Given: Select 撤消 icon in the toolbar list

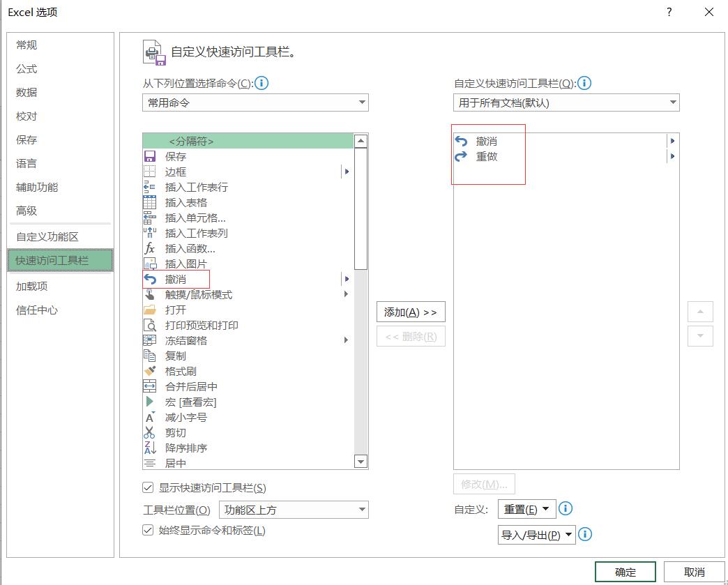Looking at the screenshot, I should click(x=461, y=141).
